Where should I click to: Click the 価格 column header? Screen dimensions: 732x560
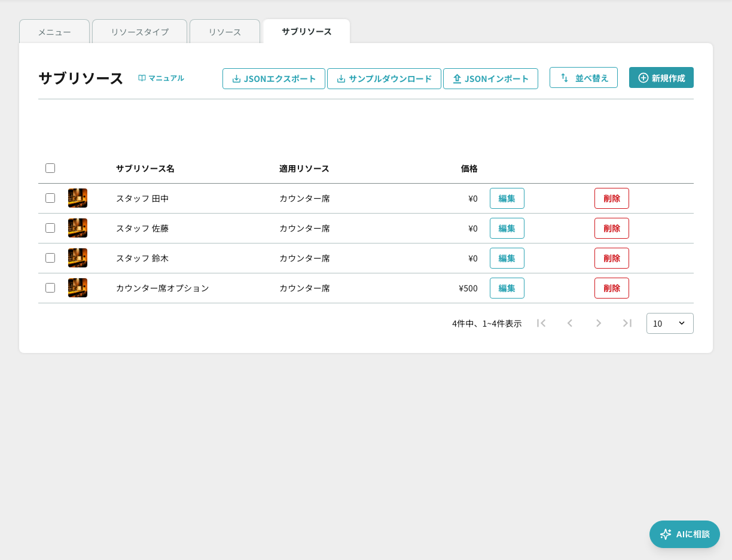tap(469, 169)
